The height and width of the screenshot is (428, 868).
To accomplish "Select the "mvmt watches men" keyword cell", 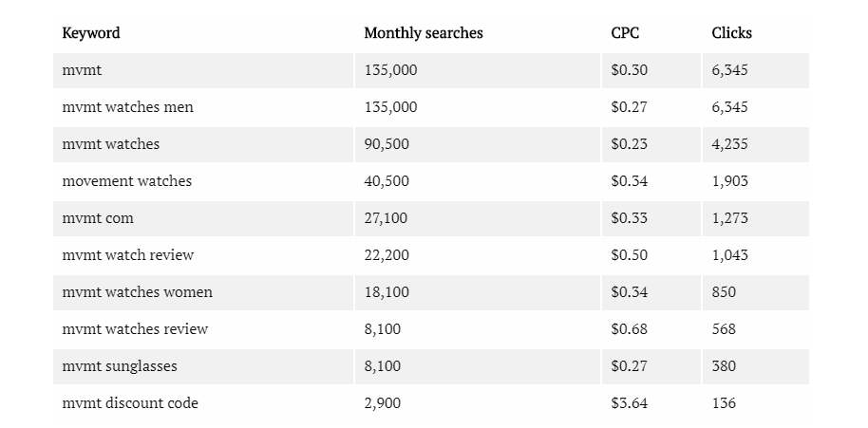I will pos(127,107).
